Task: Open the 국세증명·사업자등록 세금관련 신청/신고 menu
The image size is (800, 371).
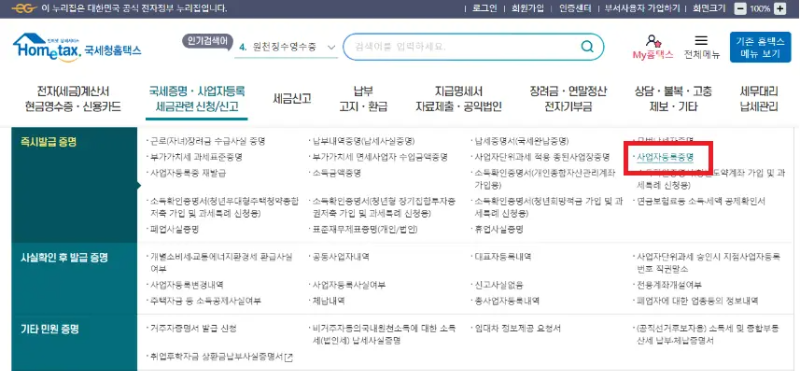Action: point(196,99)
